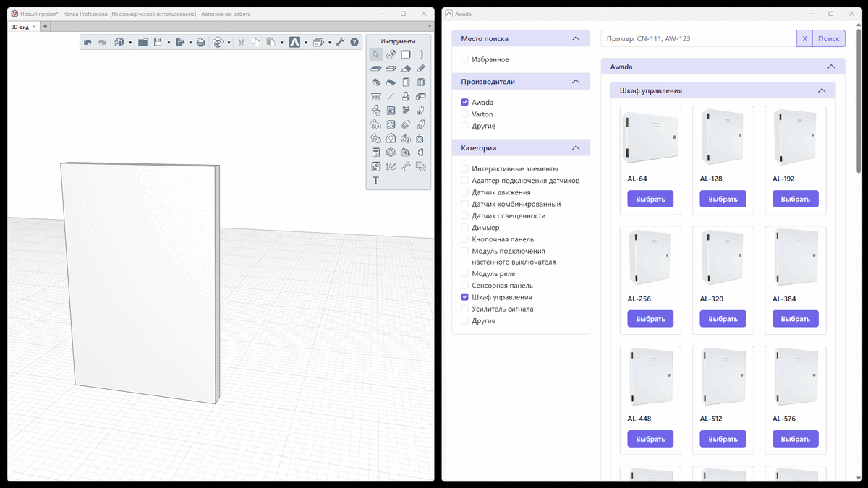This screenshot has width=868, height=488.
Task: Open Renga help question-mark icon
Action: point(354,43)
